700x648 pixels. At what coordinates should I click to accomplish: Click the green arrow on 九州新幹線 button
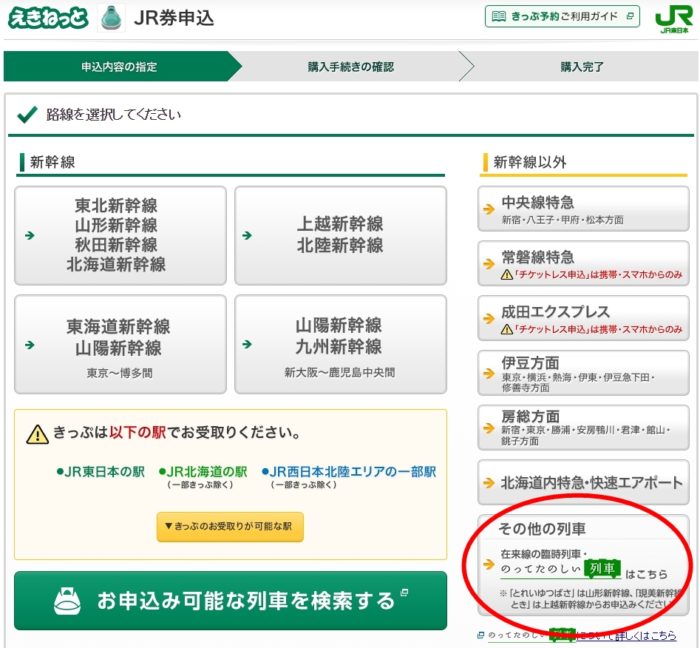247,344
